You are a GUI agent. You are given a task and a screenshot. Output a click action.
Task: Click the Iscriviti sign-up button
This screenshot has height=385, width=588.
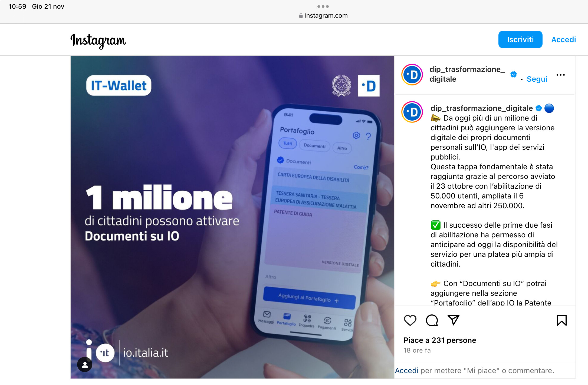[x=520, y=39]
